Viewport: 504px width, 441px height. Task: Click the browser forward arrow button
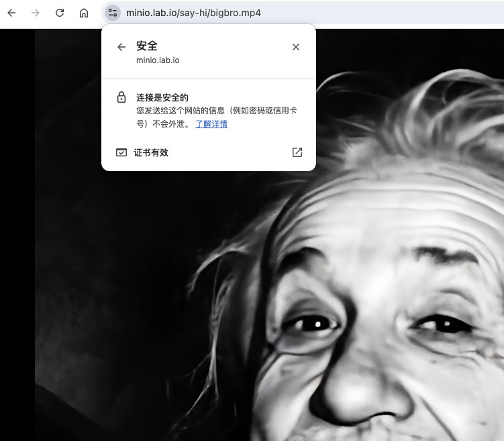[36, 13]
